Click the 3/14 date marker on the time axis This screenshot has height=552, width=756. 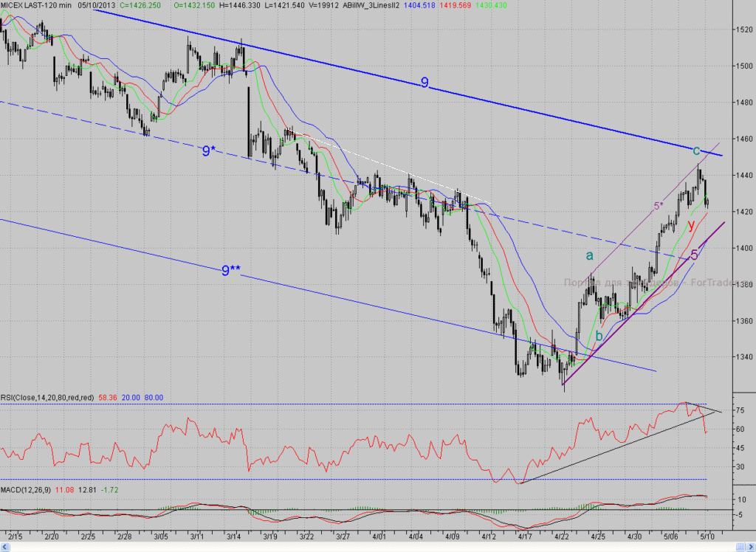[x=234, y=536]
